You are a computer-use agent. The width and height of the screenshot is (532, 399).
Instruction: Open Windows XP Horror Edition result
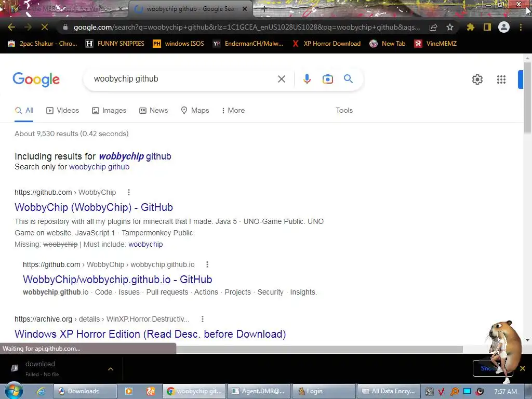point(150,334)
